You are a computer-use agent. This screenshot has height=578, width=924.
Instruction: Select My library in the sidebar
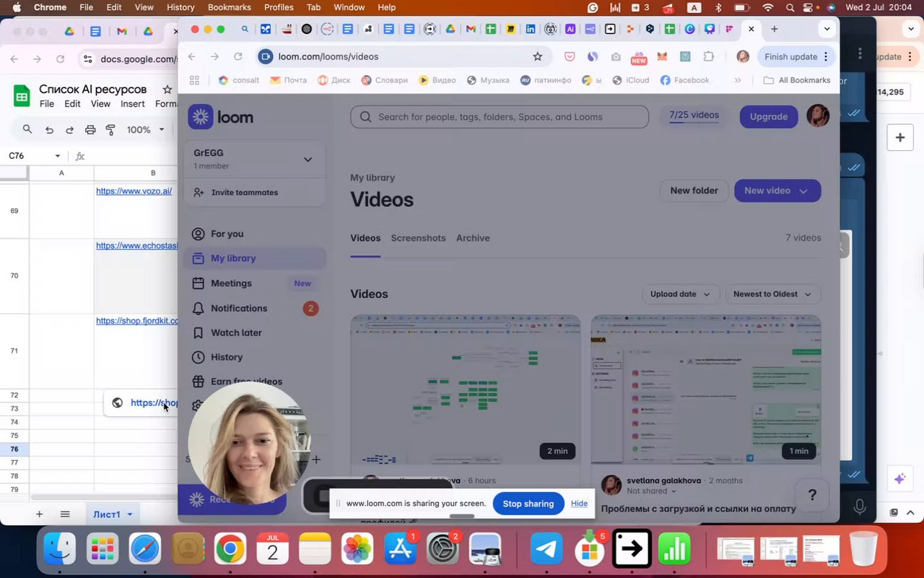255,258
